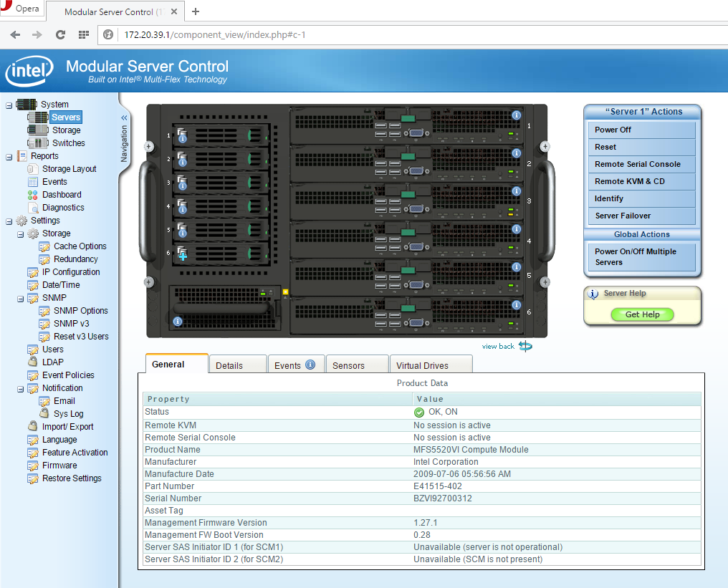The width and height of the screenshot is (728, 588).
Task: Collapse the Navigation panel with the double chevron
Action: coord(124,118)
